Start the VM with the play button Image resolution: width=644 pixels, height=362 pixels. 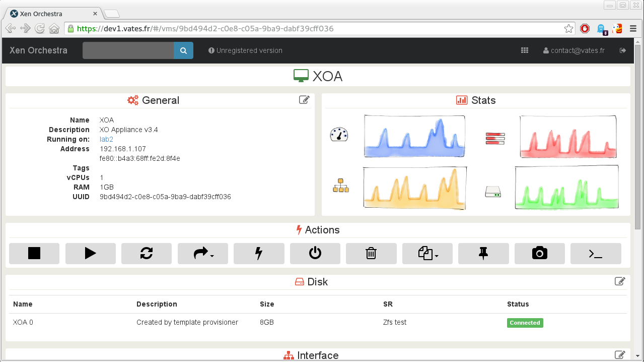pyautogui.click(x=91, y=254)
